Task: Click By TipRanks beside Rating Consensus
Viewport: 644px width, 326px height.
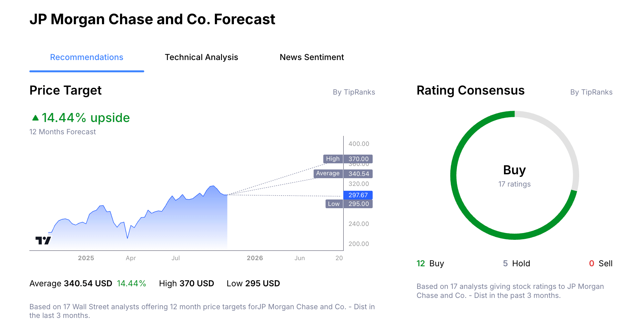Action: pyautogui.click(x=591, y=92)
